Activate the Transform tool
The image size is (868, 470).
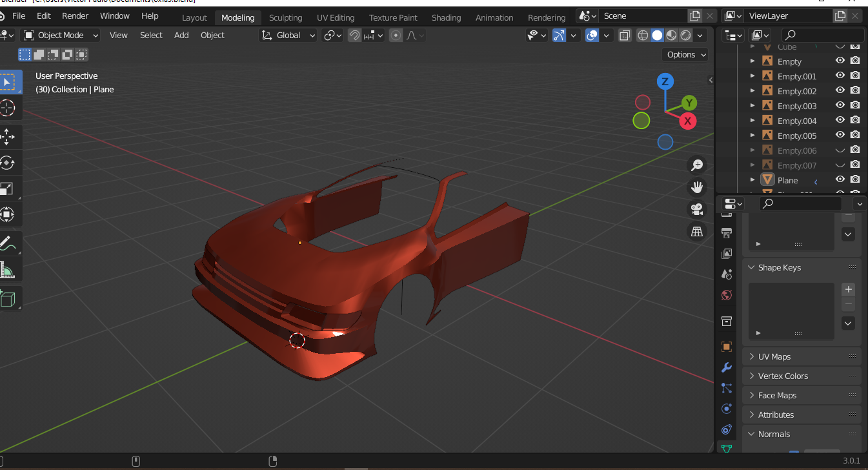click(8, 214)
